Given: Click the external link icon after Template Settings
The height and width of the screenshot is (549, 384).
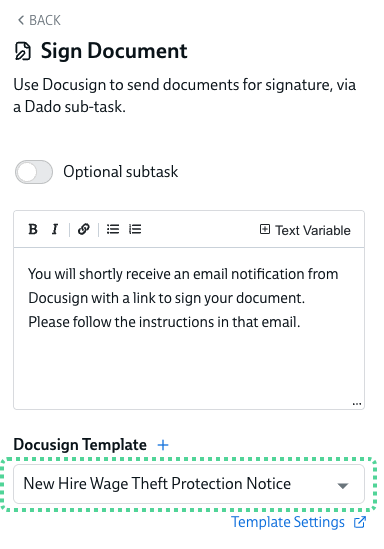Looking at the screenshot, I should click(359, 522).
